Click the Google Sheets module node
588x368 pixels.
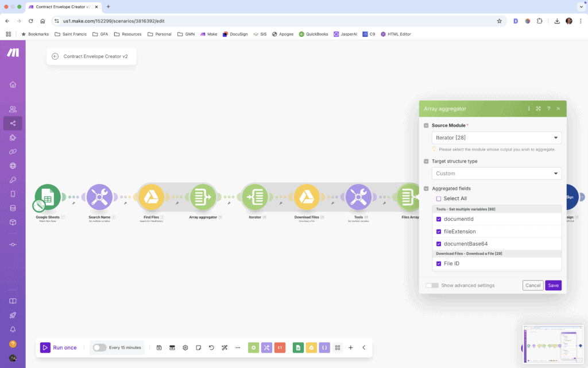48,198
